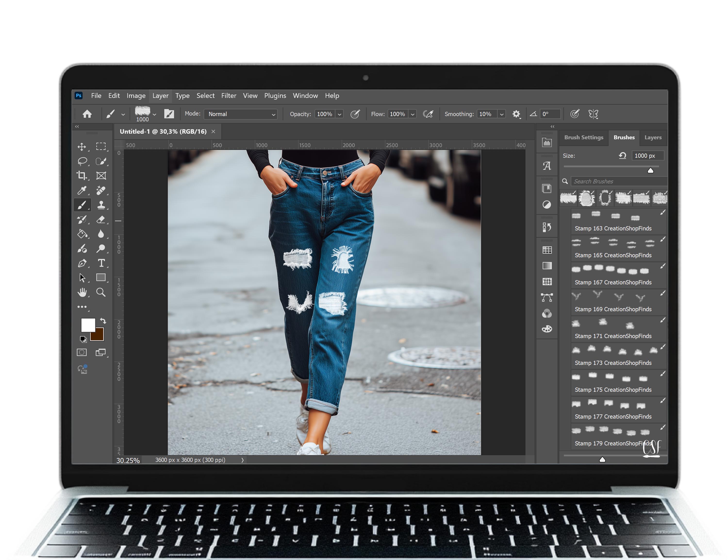This screenshot has width=728, height=560.
Task: Click the Home icon in options bar
Action: pyautogui.click(x=87, y=114)
